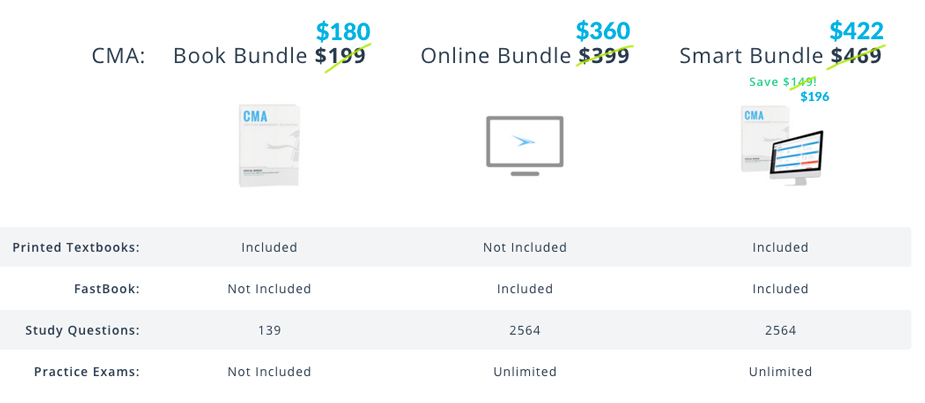This screenshot has height=403, width=925.
Task: Select the Smart Bundle heading
Action: click(x=752, y=56)
